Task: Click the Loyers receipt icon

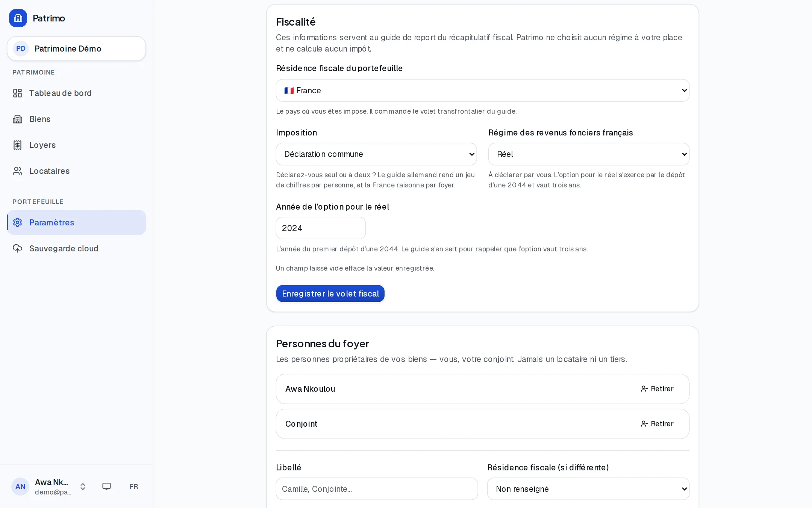Action: tap(17, 145)
